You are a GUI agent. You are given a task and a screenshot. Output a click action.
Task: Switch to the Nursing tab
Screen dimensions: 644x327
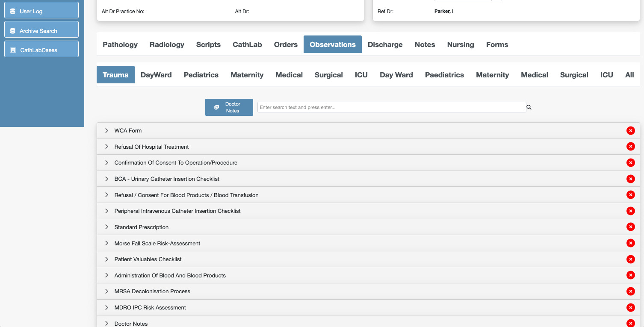(x=461, y=44)
